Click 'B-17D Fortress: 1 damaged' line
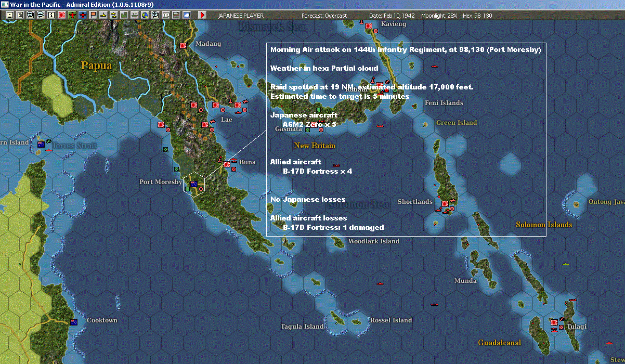Screen dimensions: 625x364 coord(333,227)
